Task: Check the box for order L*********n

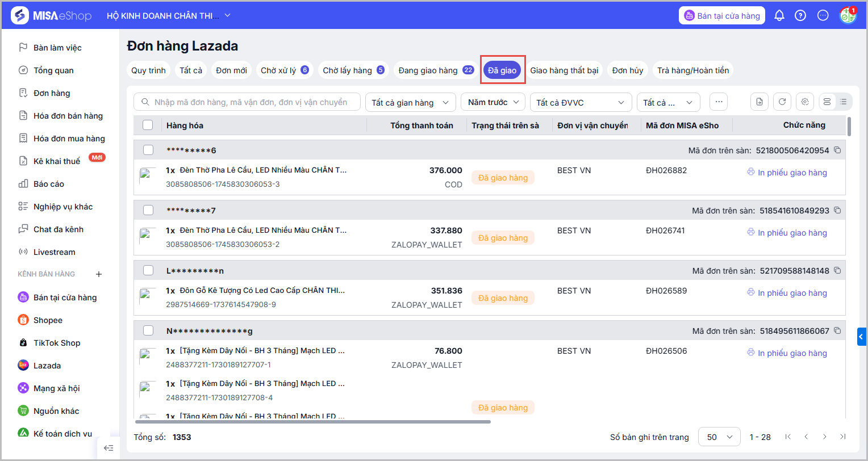Action: pos(148,270)
